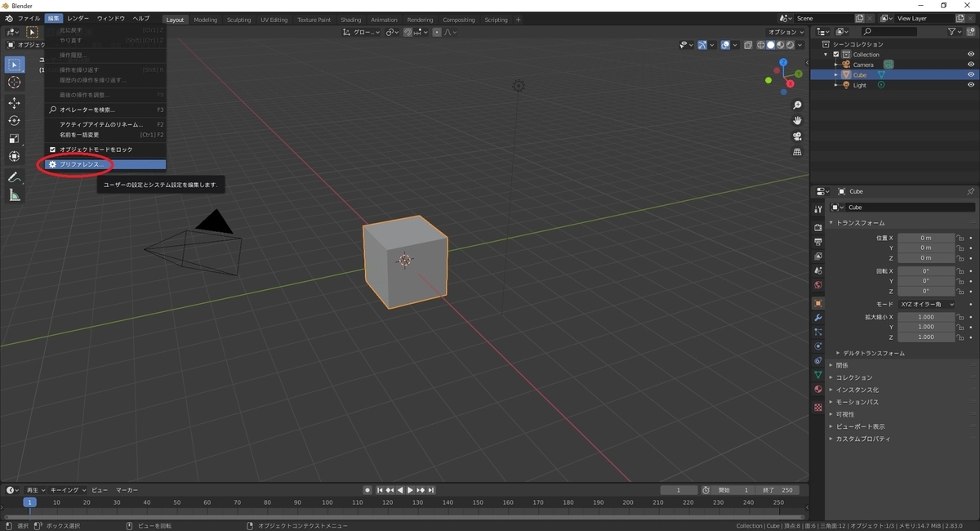Viewport: 980px width, 531px height.
Task: Open the XYZ オイラー角 rotation mode dropdown
Action: click(x=927, y=304)
